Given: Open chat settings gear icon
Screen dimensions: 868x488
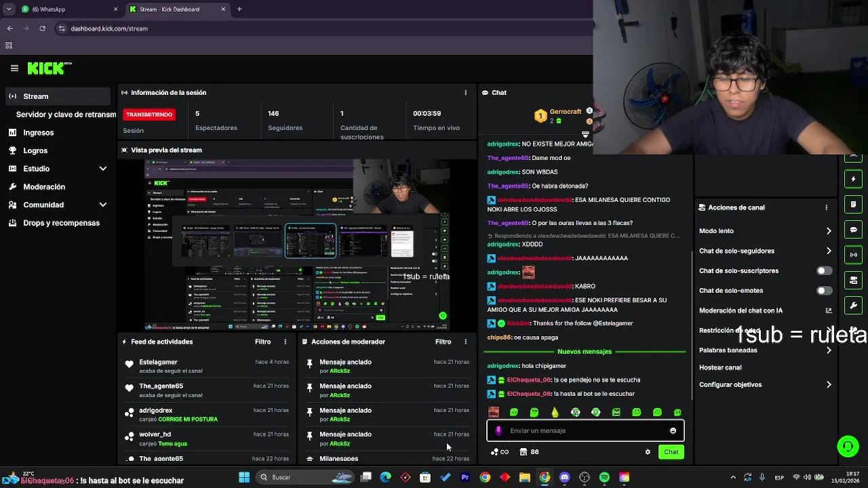Looking at the screenshot, I should point(648,452).
